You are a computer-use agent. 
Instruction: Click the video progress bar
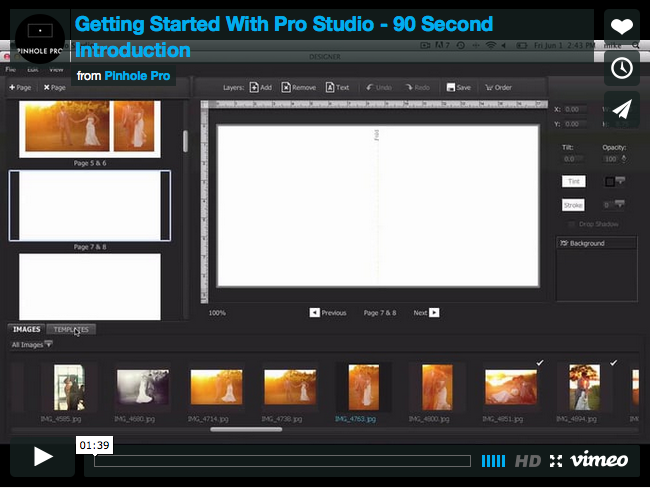282,461
